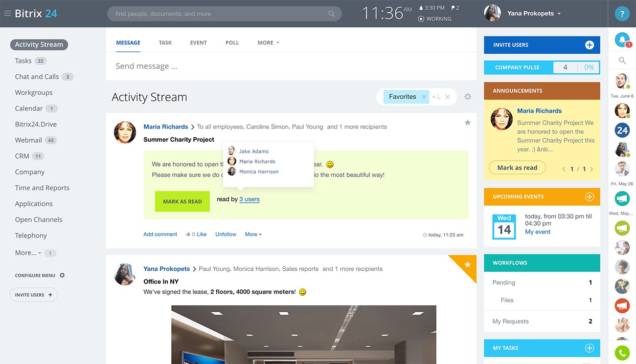Open CRM in the left menu

tap(22, 156)
